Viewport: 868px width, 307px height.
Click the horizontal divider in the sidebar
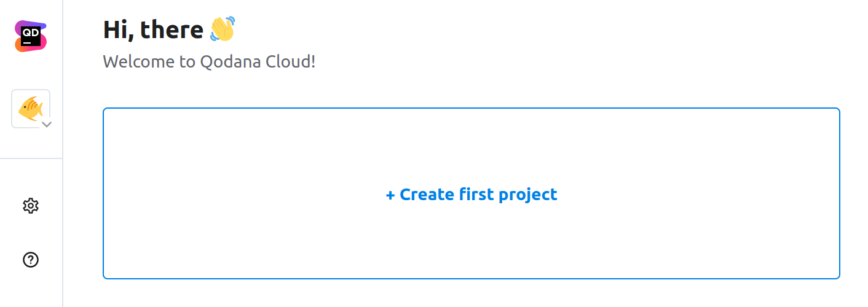pos(31,158)
